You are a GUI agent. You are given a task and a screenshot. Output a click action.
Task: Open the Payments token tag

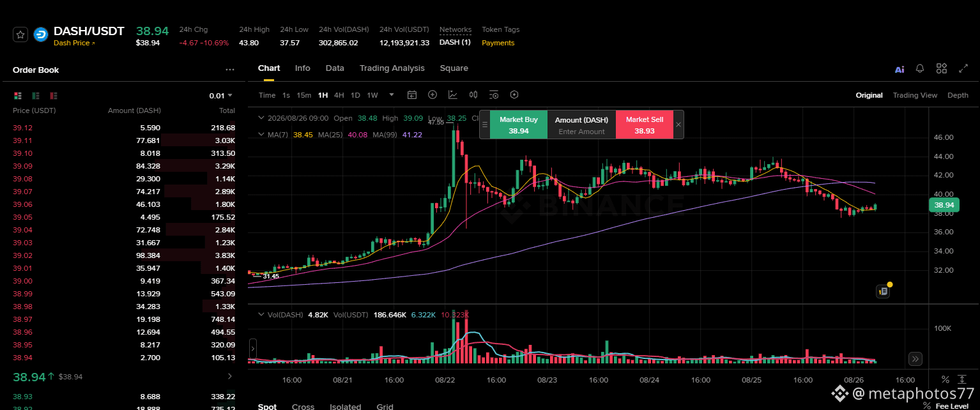(498, 43)
